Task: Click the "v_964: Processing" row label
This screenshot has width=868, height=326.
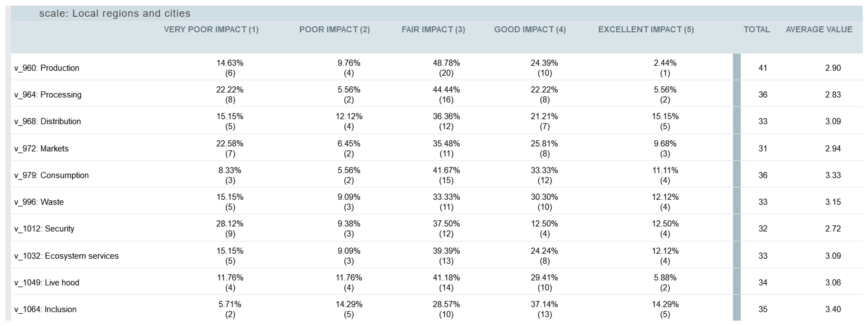Action: click(48, 95)
